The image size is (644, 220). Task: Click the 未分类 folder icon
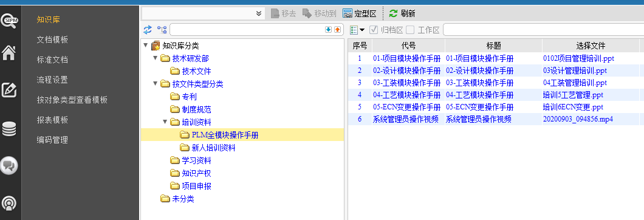165,199
